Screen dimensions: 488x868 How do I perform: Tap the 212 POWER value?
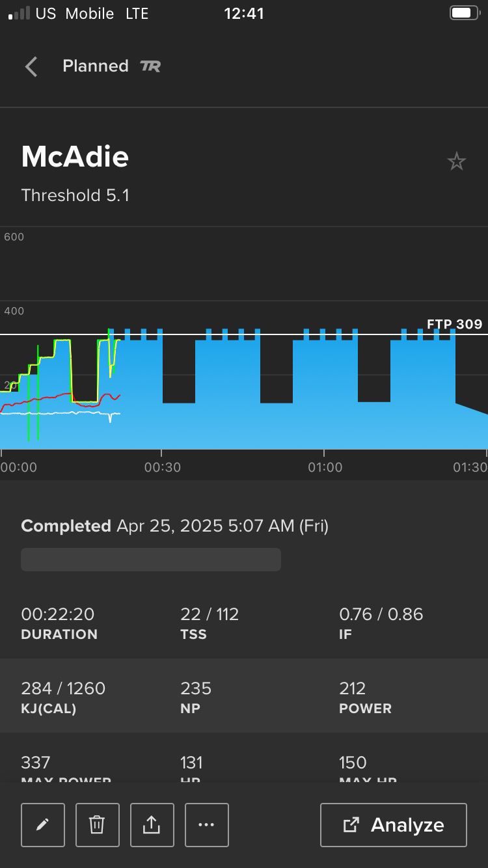353,688
